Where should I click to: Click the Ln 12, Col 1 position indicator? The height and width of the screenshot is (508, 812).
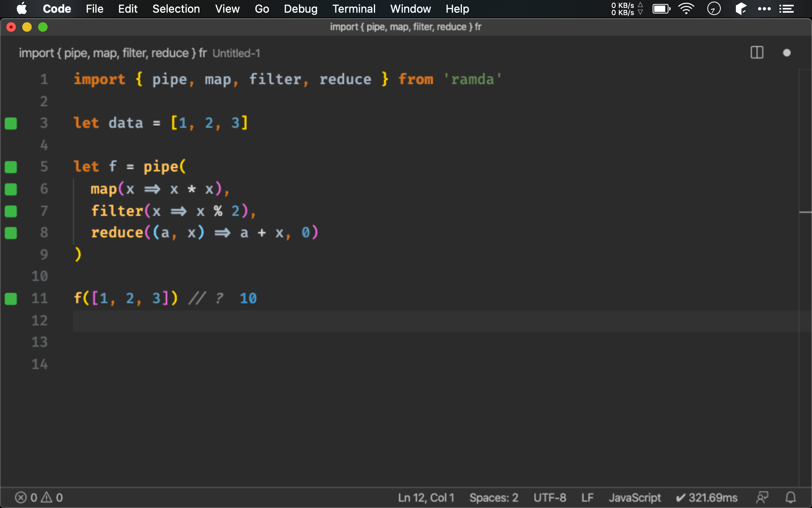point(426,498)
